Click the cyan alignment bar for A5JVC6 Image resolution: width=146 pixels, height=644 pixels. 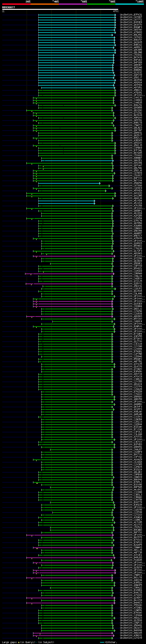pos(67,203)
